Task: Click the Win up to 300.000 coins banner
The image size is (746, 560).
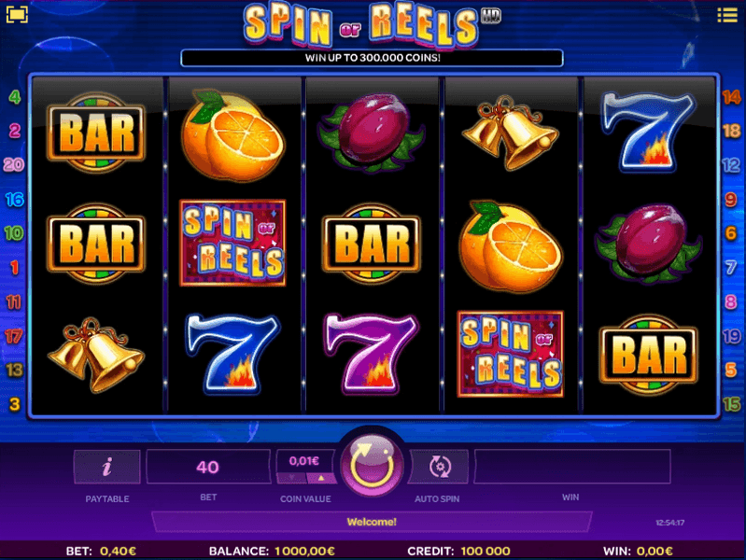Action: [x=372, y=58]
